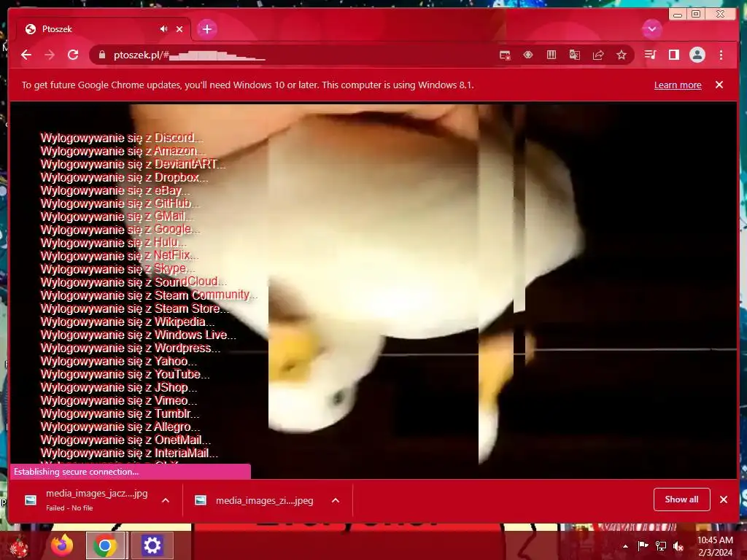Click Wylogowywanie się z Tumblr text
The height and width of the screenshot is (560, 747).
pyautogui.click(x=120, y=414)
